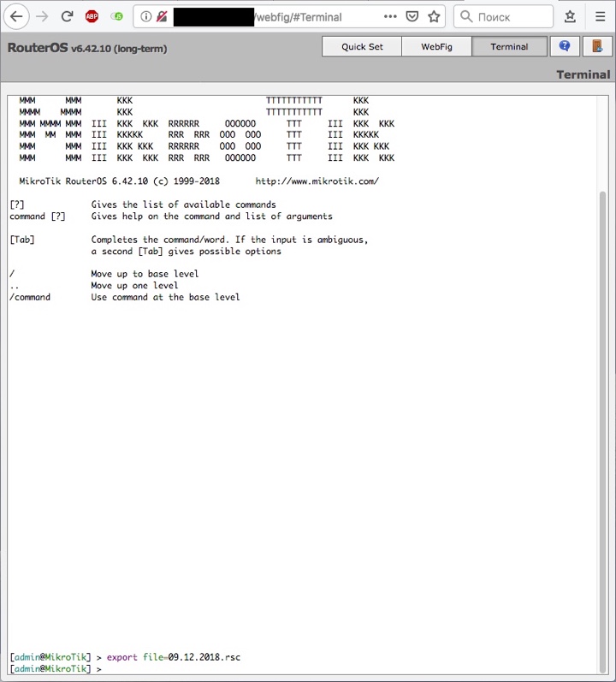Open the bookmarks library star-tray icon
The width and height of the screenshot is (616, 682).
coord(570,16)
